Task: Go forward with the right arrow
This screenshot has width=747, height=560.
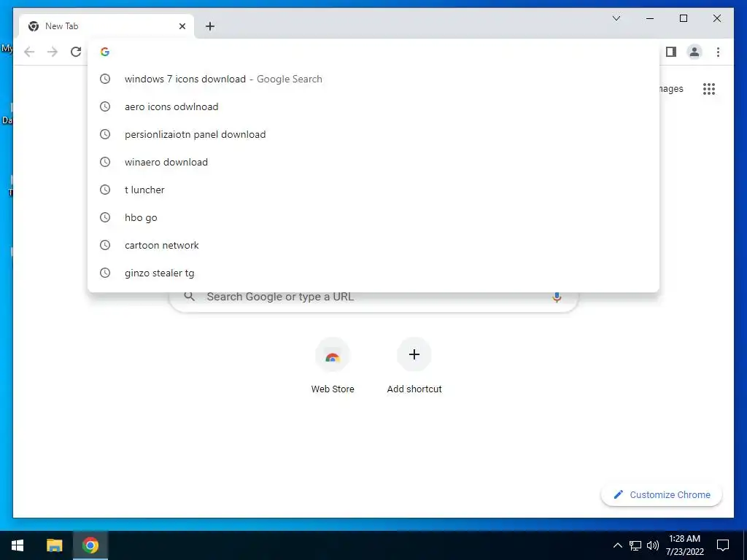Action: point(53,52)
